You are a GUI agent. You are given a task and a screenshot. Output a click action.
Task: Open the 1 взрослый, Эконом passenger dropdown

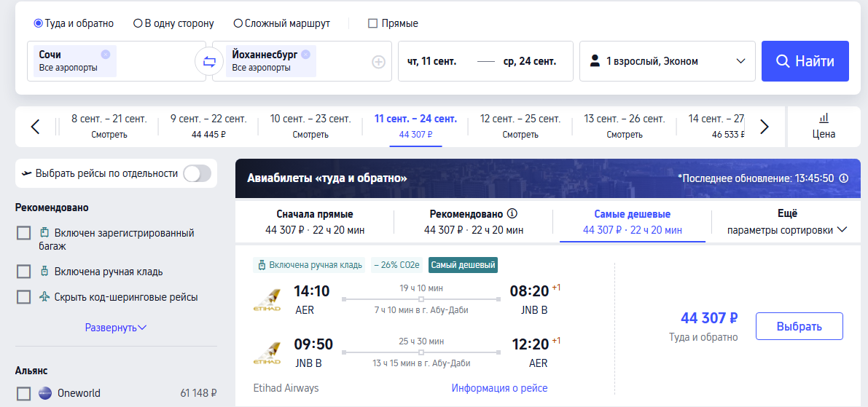coord(667,61)
